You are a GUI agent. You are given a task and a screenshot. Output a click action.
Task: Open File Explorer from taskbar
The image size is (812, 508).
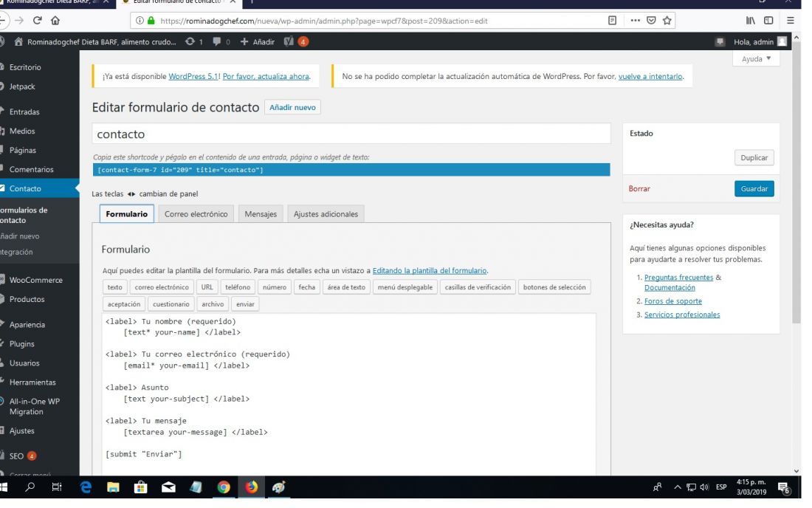tap(113, 487)
